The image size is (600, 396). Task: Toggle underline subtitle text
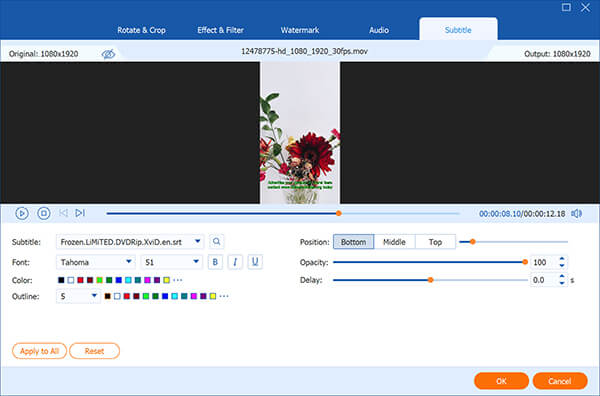255,262
